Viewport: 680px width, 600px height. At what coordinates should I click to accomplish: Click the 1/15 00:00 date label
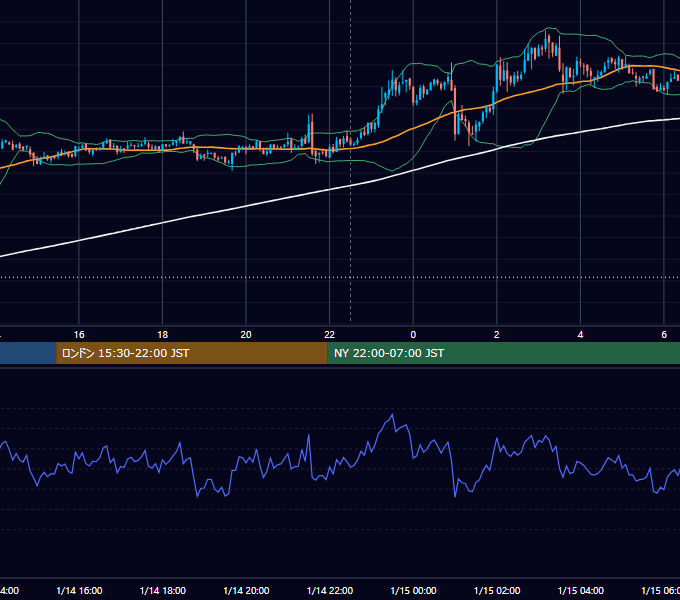[x=413, y=591]
